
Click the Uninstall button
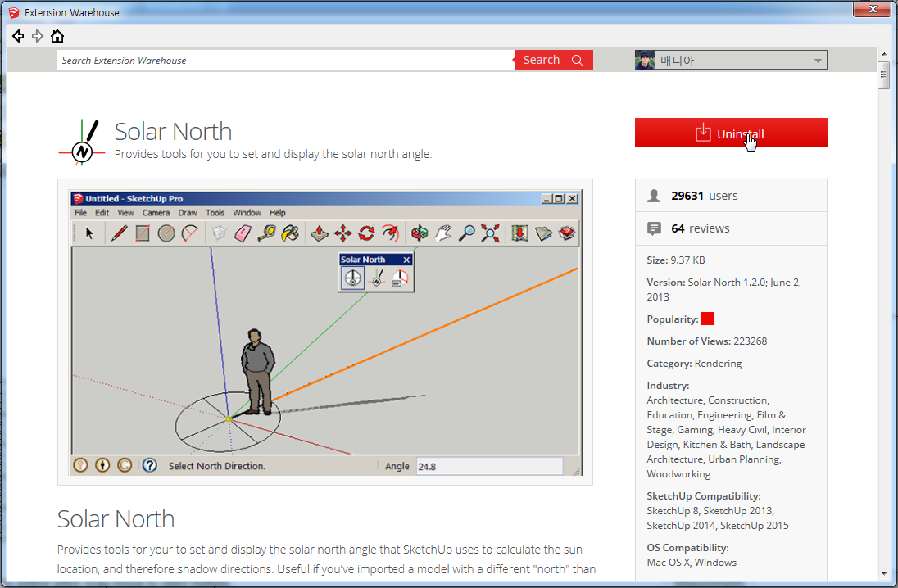pos(731,132)
